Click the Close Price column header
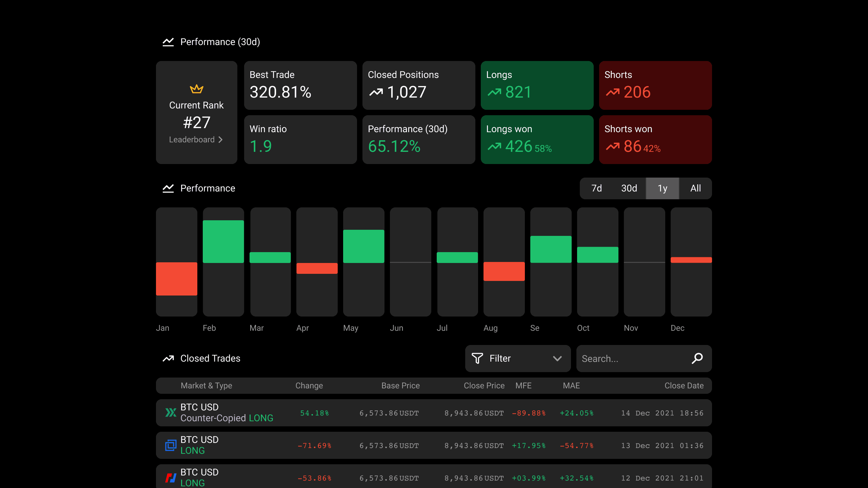Image resolution: width=868 pixels, height=488 pixels. (x=484, y=386)
